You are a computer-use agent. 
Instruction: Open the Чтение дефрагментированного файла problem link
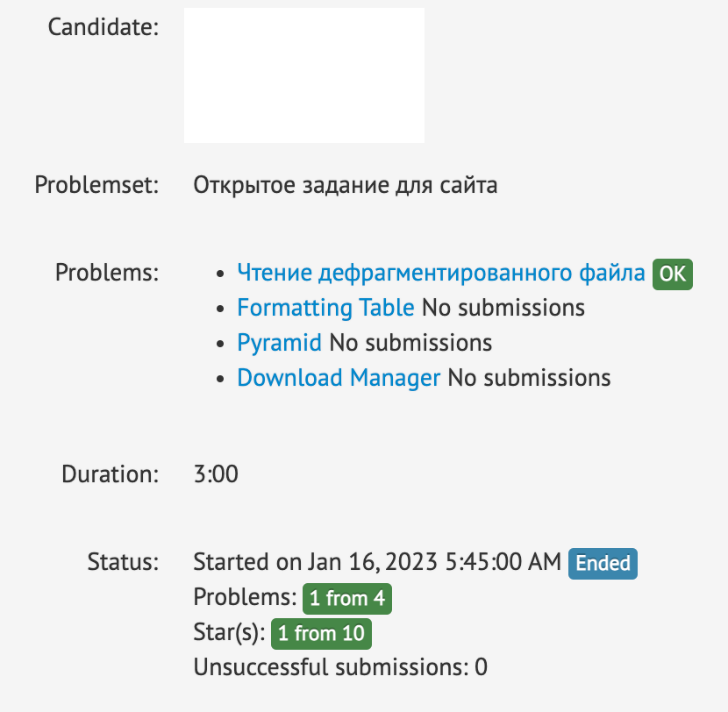[x=441, y=274]
